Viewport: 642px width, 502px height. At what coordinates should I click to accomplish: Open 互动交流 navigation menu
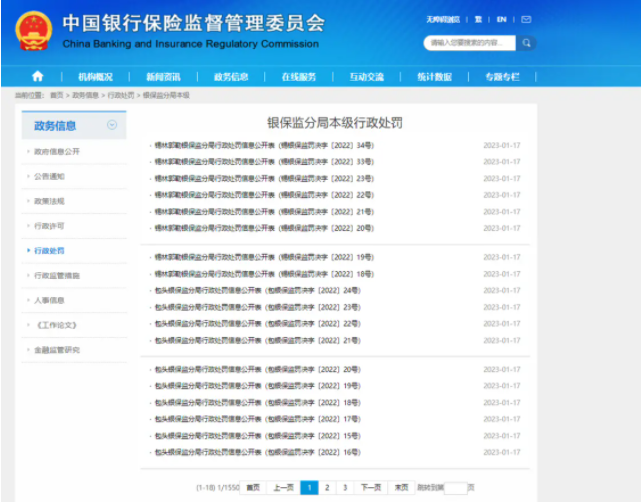click(x=367, y=77)
